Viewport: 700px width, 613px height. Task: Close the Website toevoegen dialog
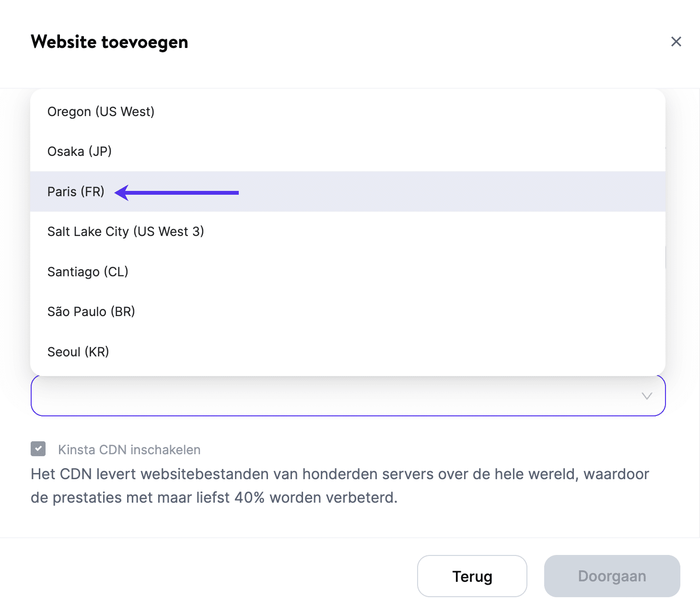pos(676,42)
